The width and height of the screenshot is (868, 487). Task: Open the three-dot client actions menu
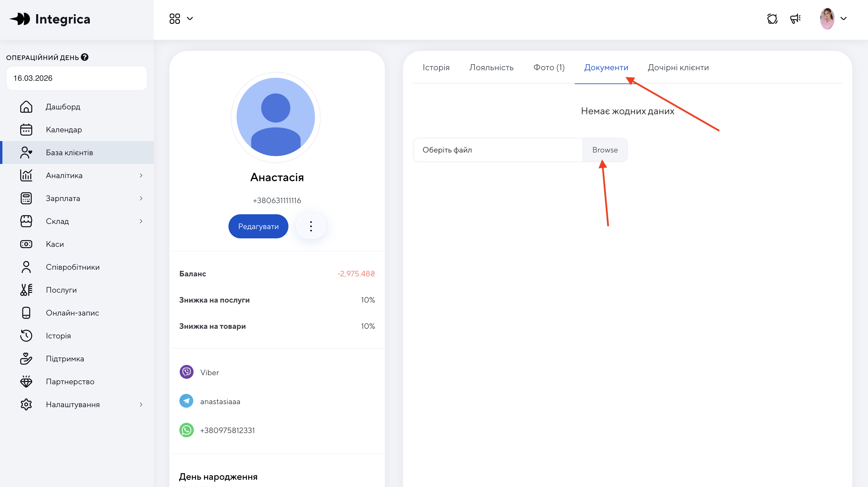point(311,226)
